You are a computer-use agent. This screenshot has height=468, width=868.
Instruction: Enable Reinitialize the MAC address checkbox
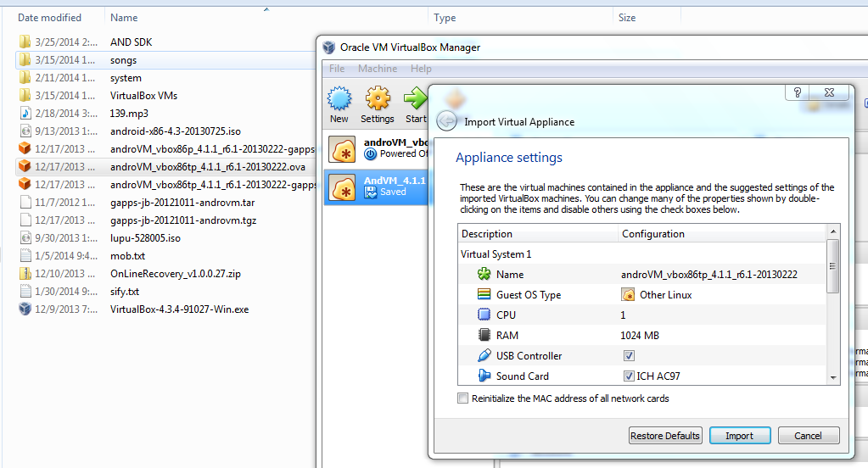462,398
